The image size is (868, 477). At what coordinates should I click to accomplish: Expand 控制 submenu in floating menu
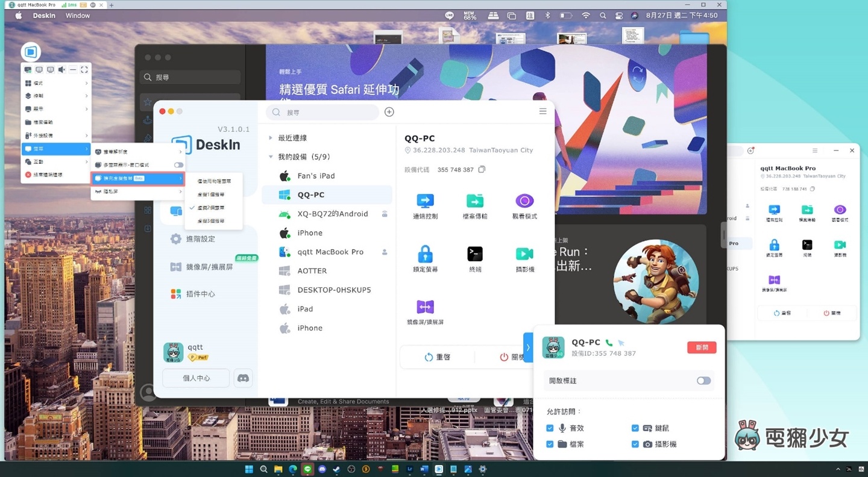[55, 96]
